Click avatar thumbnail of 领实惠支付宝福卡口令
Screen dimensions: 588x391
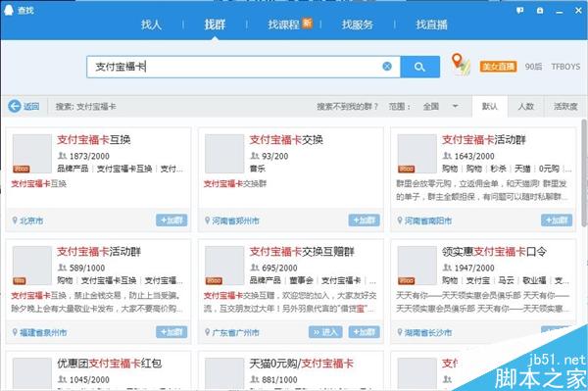click(417, 266)
